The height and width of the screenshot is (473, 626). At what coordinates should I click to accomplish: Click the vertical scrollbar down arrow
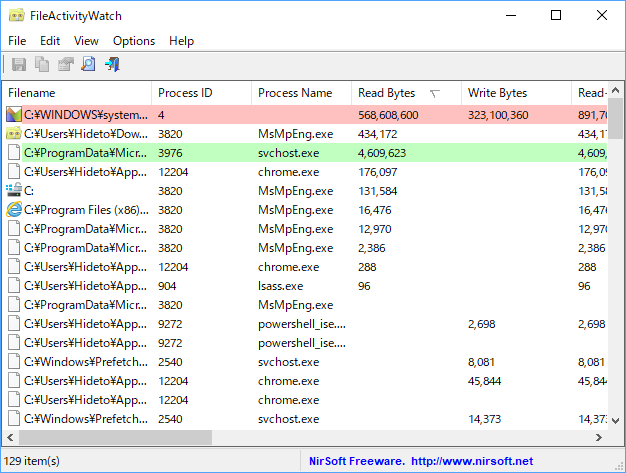point(615,420)
